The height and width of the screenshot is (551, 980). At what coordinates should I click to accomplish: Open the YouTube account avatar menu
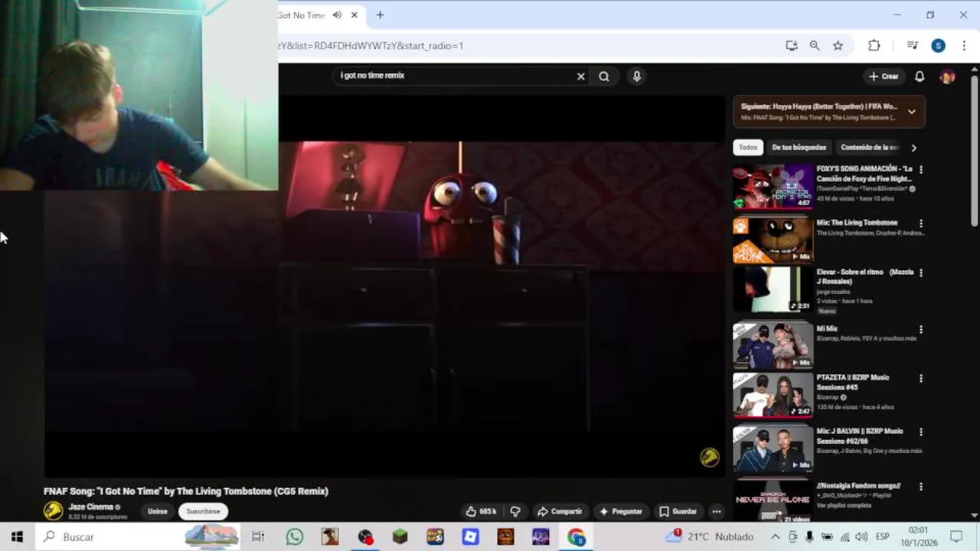point(947,77)
